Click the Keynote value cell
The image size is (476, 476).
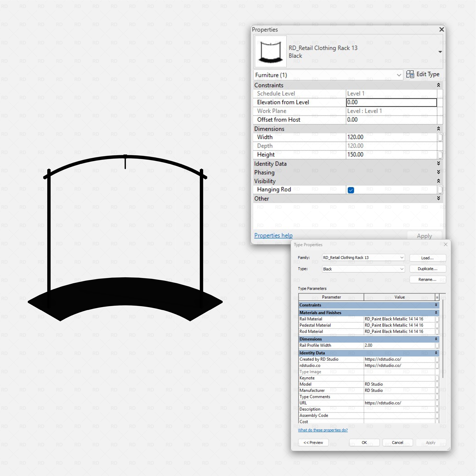coord(399,378)
